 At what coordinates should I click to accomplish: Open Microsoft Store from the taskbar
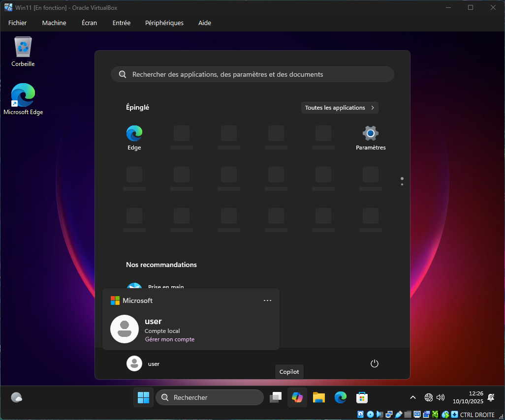362,397
